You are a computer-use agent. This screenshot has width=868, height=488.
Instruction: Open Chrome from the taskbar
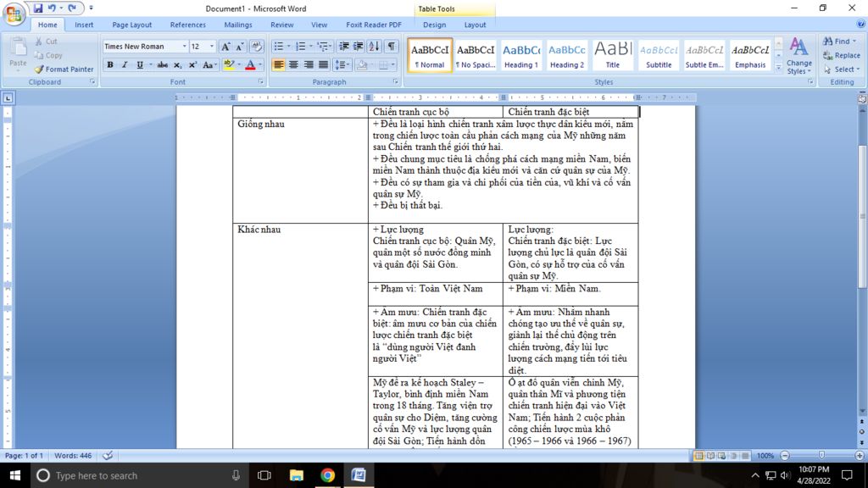click(328, 475)
